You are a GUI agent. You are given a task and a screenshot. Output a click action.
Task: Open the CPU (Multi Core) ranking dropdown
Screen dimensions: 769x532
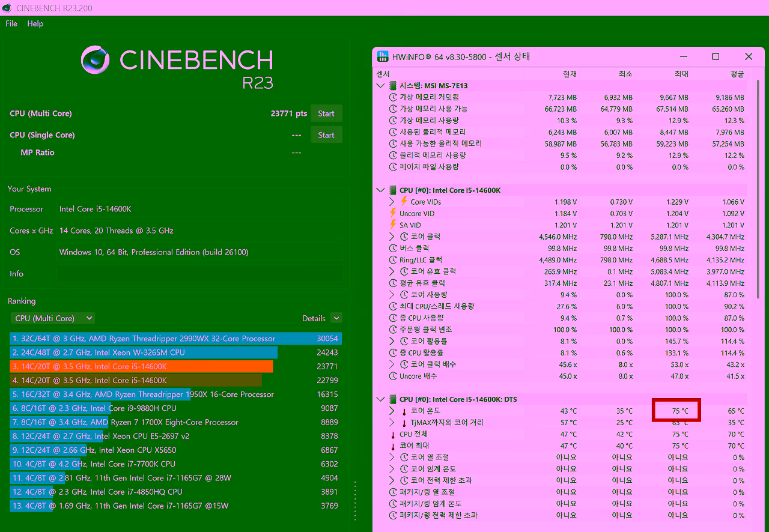[53, 318]
